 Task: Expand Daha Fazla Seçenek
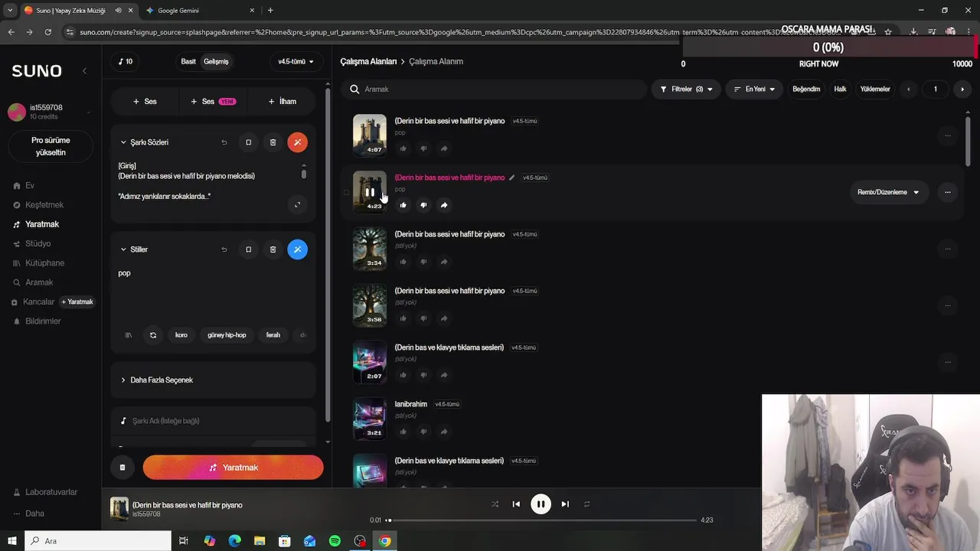click(x=213, y=380)
